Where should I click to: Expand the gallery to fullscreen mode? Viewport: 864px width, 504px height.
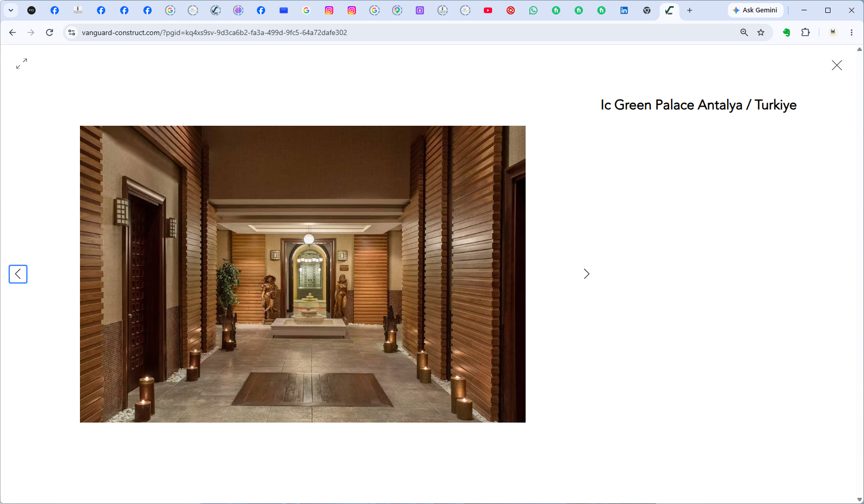(21, 63)
